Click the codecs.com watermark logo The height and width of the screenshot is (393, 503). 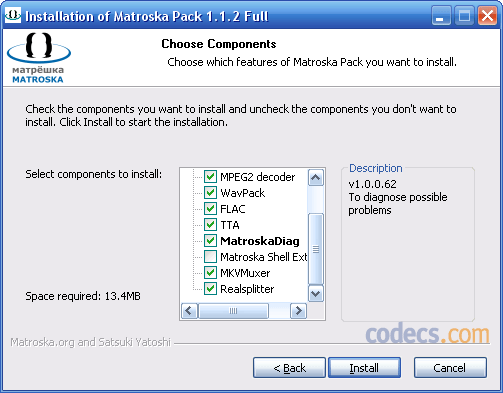coord(427,333)
